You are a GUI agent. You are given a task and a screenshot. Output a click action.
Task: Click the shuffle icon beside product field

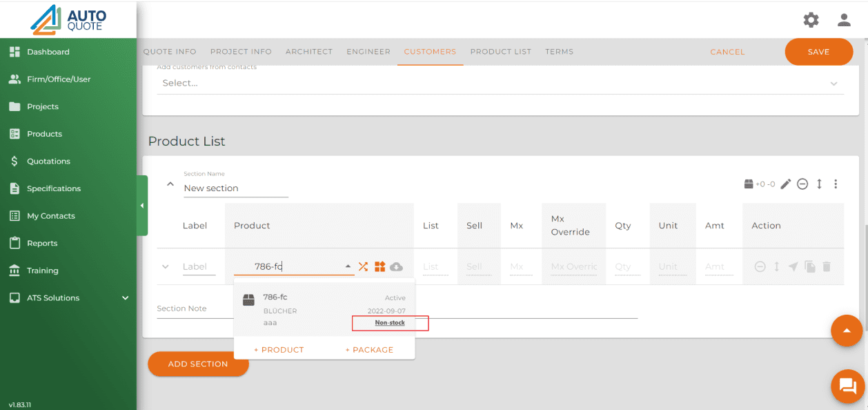click(363, 266)
